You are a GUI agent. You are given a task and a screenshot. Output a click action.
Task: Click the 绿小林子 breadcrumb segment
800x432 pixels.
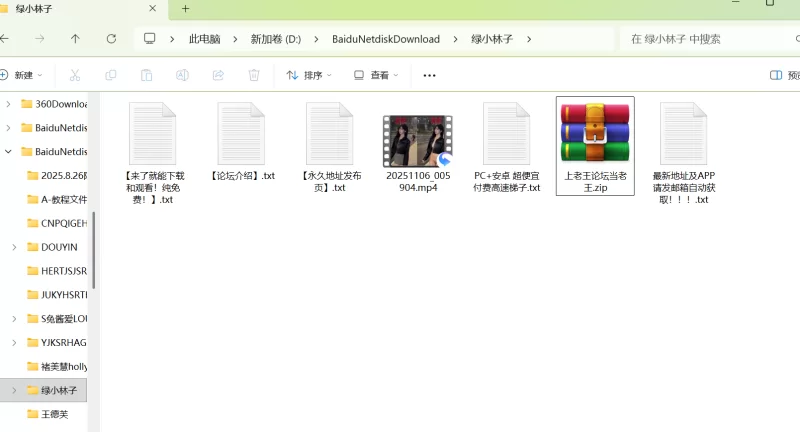tap(492, 39)
